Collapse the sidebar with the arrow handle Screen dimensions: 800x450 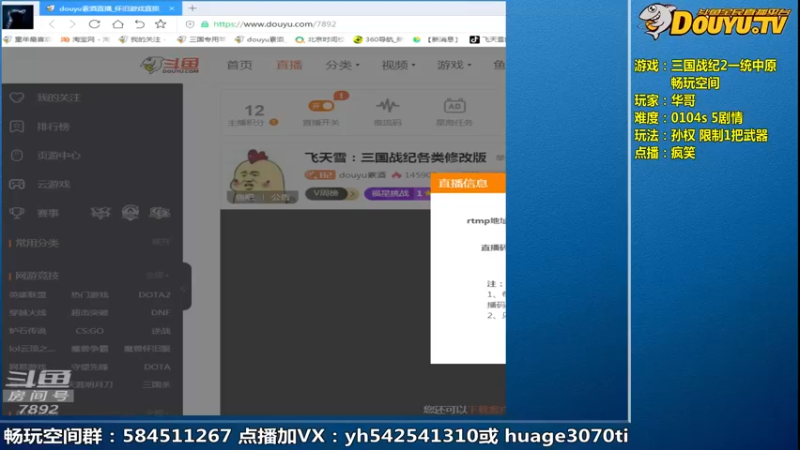185,287
